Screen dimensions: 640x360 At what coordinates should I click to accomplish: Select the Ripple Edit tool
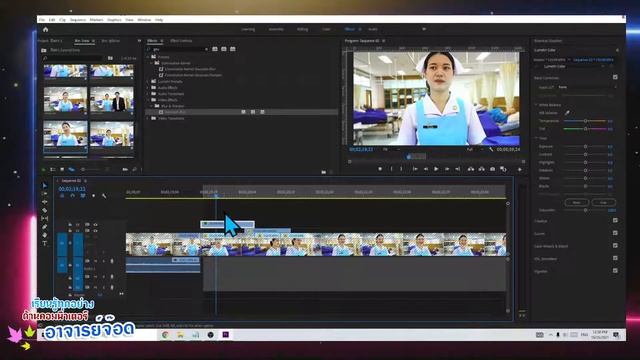[x=44, y=202]
